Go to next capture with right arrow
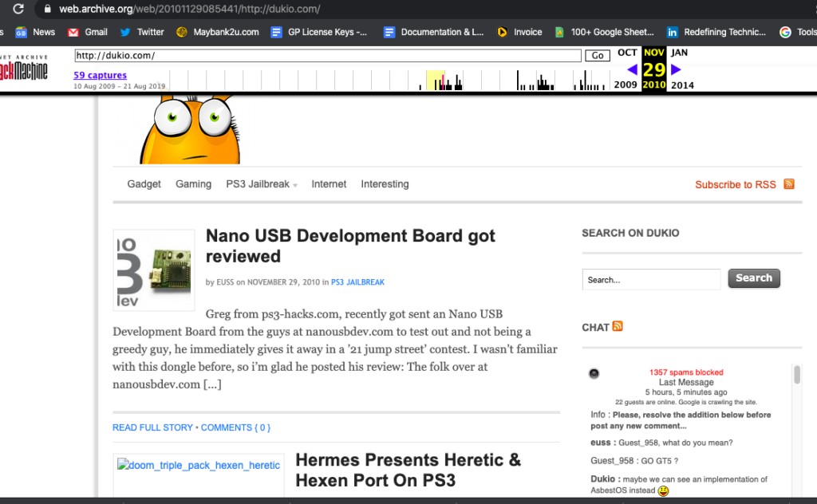The width and height of the screenshot is (817, 504). (676, 69)
